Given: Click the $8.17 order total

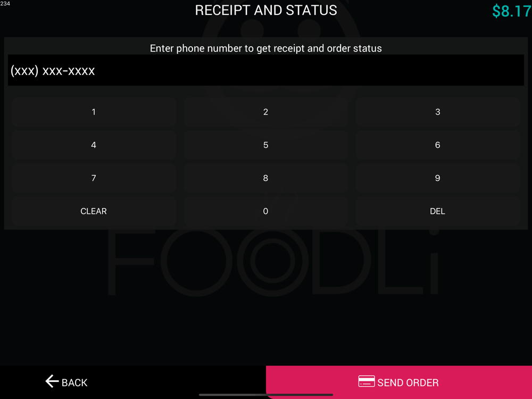Looking at the screenshot, I should pos(512,11).
